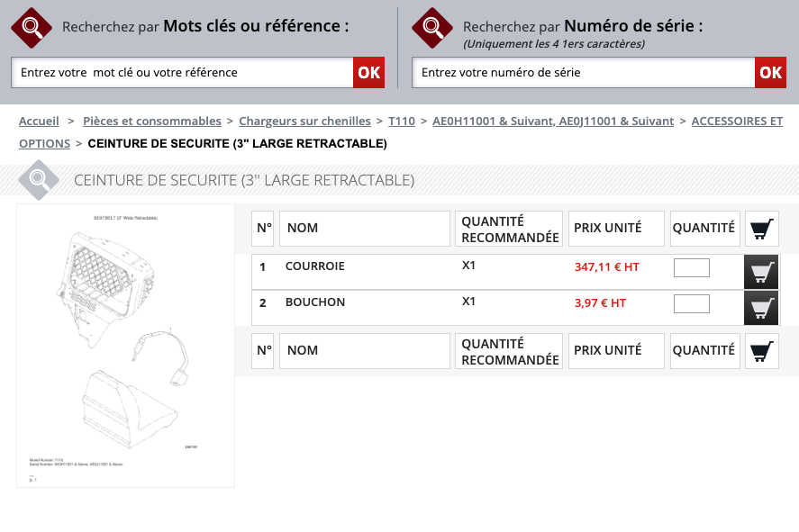
Task: Open the T110 breadcrumb link
Action: coord(402,121)
